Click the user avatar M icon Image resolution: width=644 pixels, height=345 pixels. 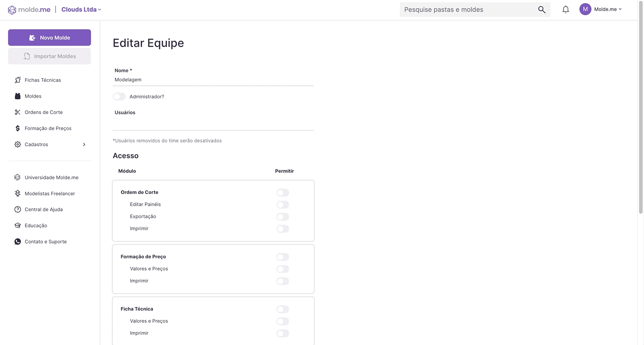(585, 9)
